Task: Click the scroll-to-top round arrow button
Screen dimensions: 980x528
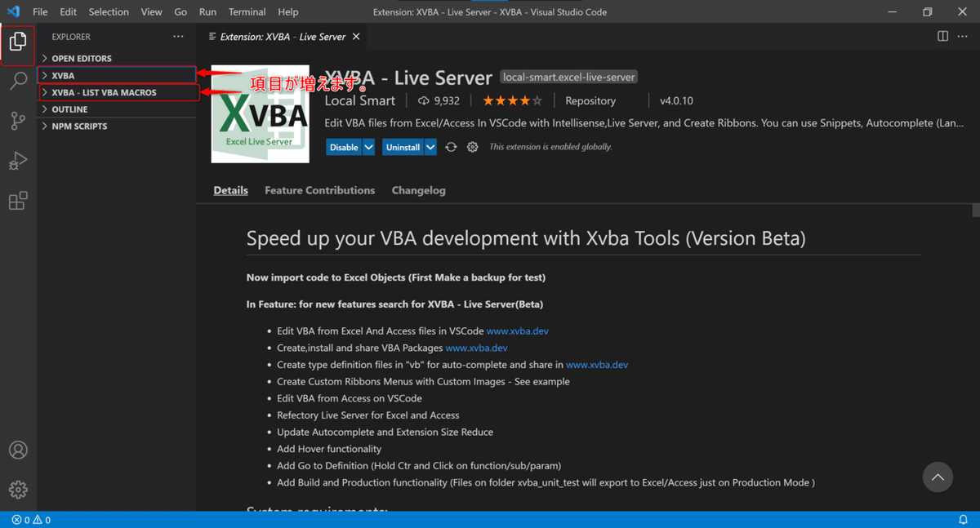Action: coord(938,477)
